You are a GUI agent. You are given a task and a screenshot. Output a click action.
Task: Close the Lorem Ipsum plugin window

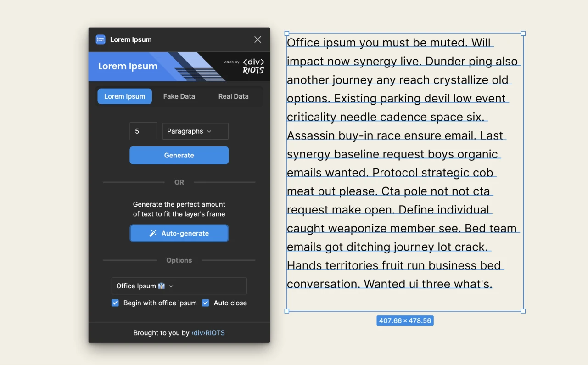(258, 39)
